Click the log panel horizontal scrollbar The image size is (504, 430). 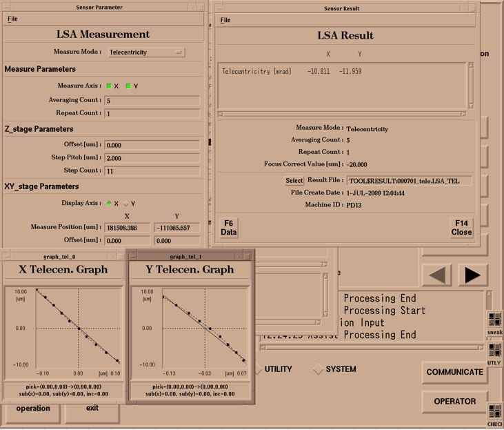pos(371,347)
